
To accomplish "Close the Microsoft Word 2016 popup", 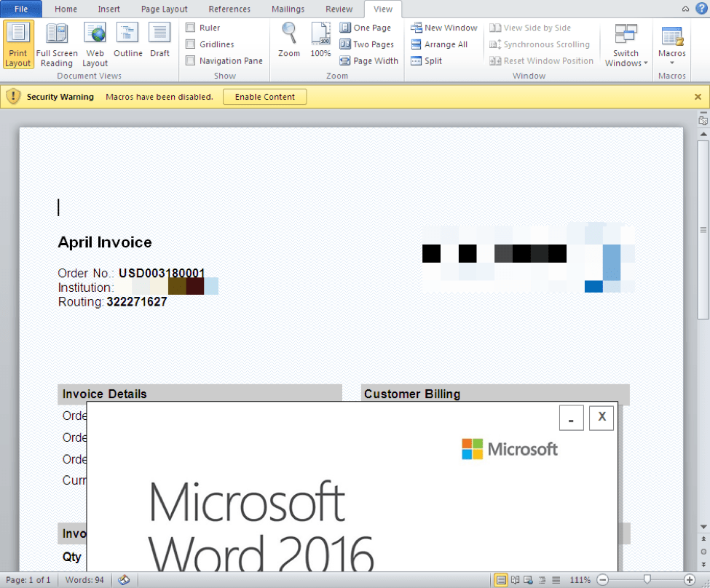I will (601, 418).
